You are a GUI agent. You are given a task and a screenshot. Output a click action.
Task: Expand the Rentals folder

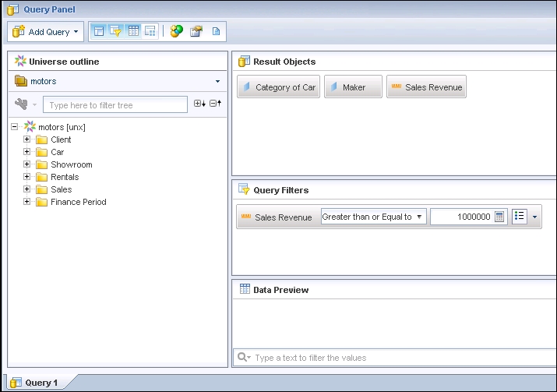point(26,176)
